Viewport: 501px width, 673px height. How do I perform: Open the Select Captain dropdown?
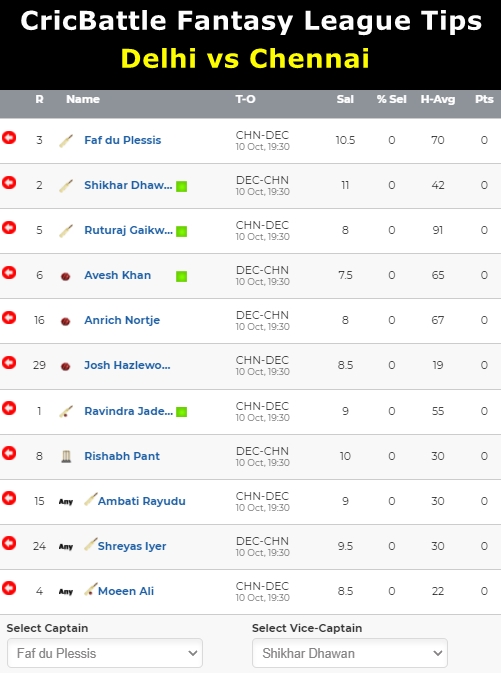pos(105,653)
